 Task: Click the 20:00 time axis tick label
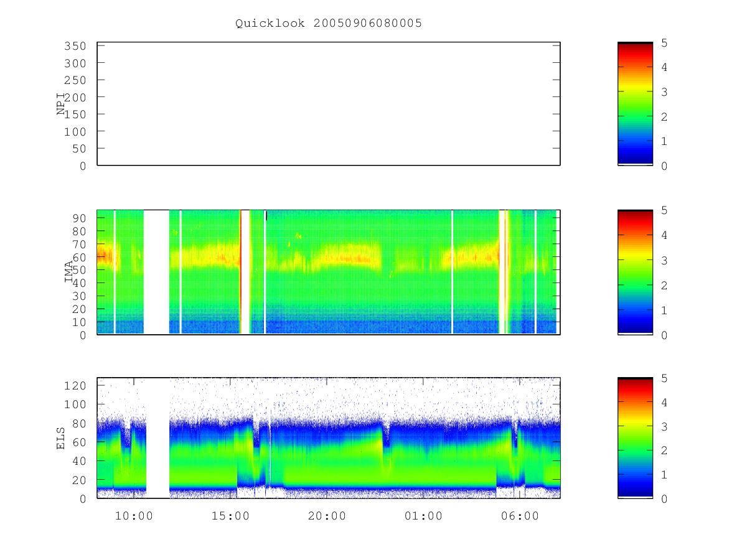click(x=327, y=516)
